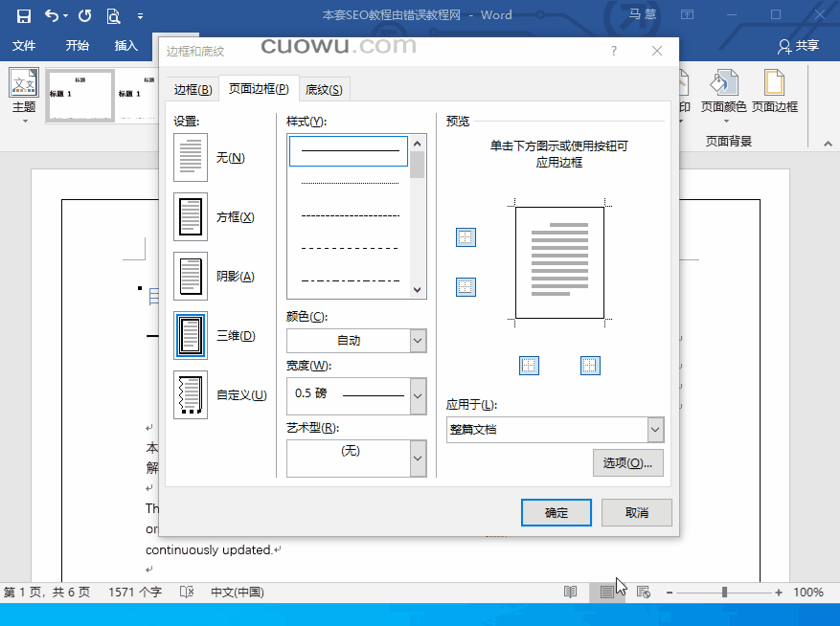Image resolution: width=840 pixels, height=626 pixels.
Task: Toggle the bottom border preview button
Action: click(465, 287)
